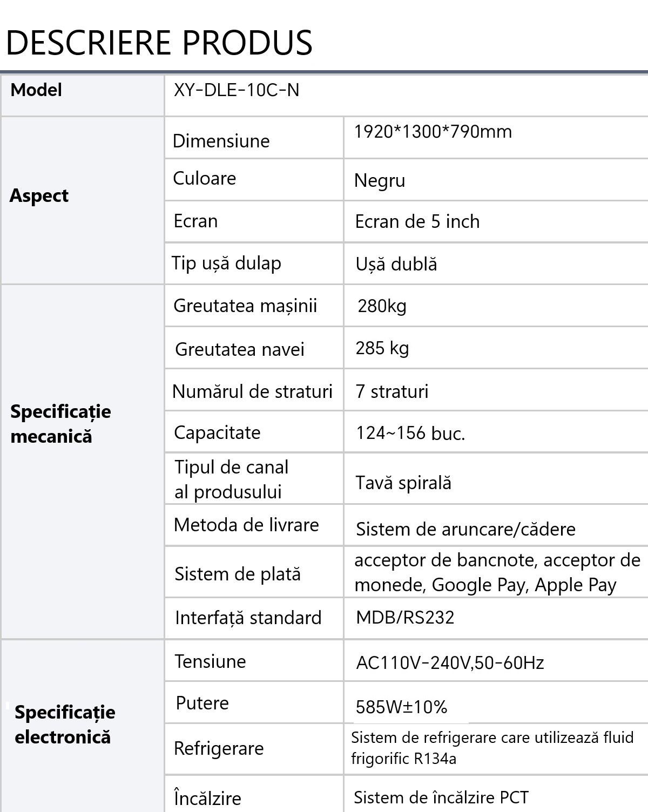The height and width of the screenshot is (812, 648).
Task: Click the Model row label
Action: click(x=36, y=90)
